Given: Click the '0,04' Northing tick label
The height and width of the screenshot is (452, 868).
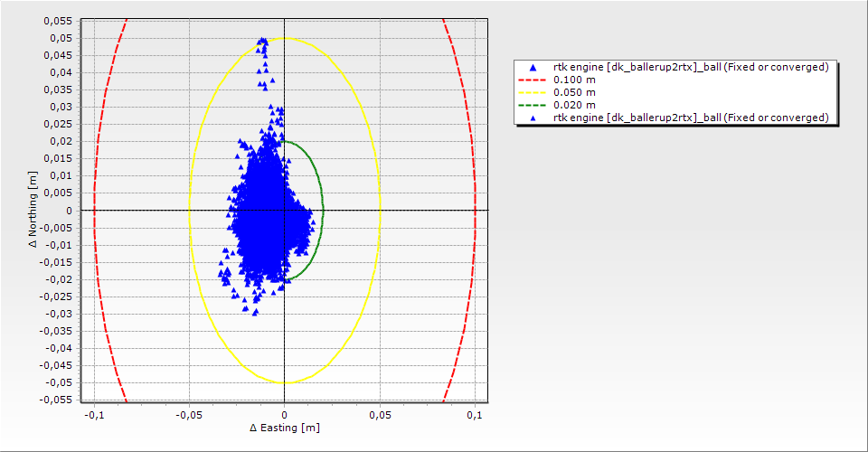Looking at the screenshot, I should click(61, 72).
